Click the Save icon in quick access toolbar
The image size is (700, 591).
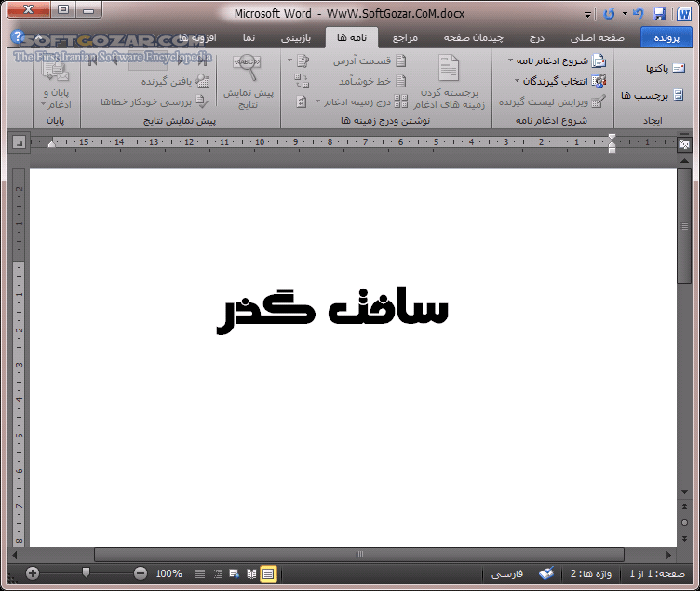point(659,14)
